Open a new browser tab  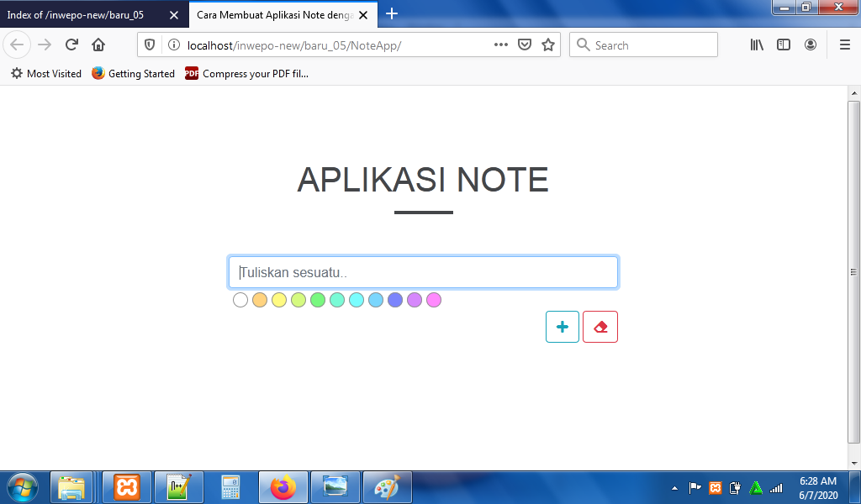[392, 13]
